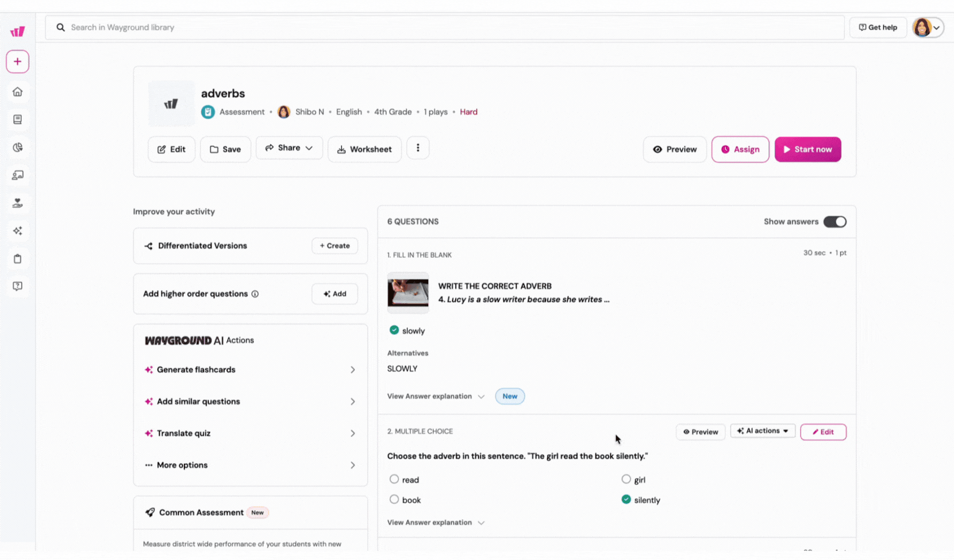Click the Save button

tap(225, 149)
